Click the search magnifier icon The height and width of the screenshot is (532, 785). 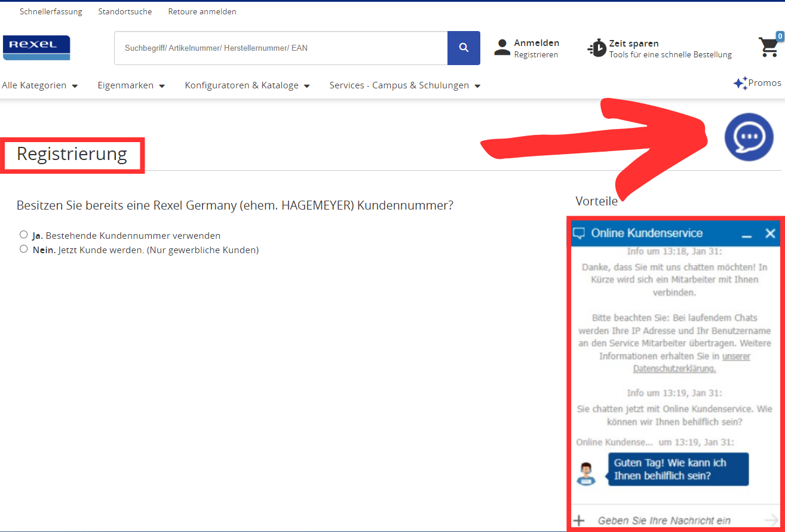click(464, 48)
